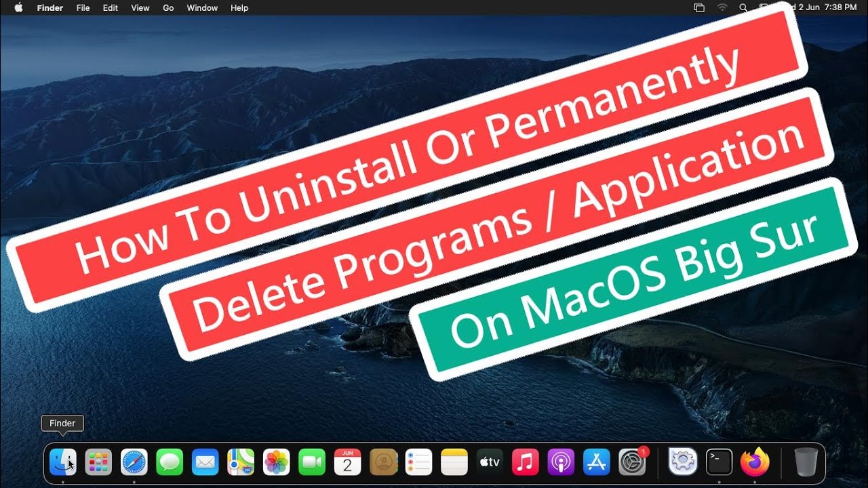Open the Contacts app in the Dock

(x=383, y=462)
